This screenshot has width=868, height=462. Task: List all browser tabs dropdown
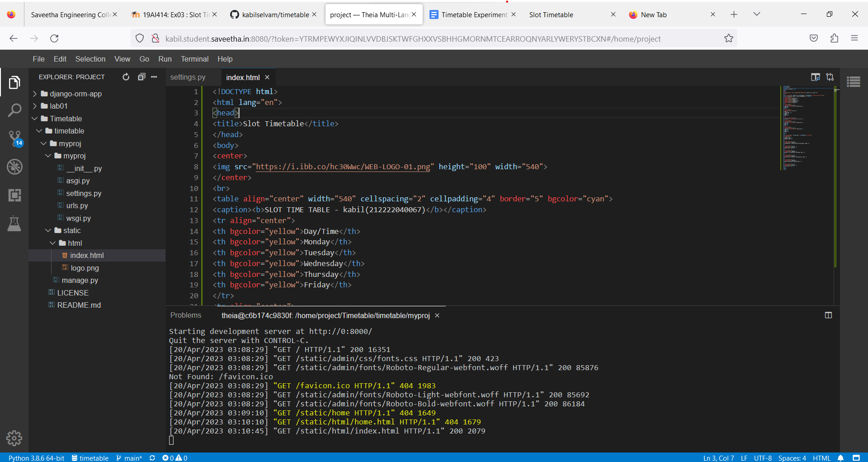pyautogui.click(x=756, y=14)
